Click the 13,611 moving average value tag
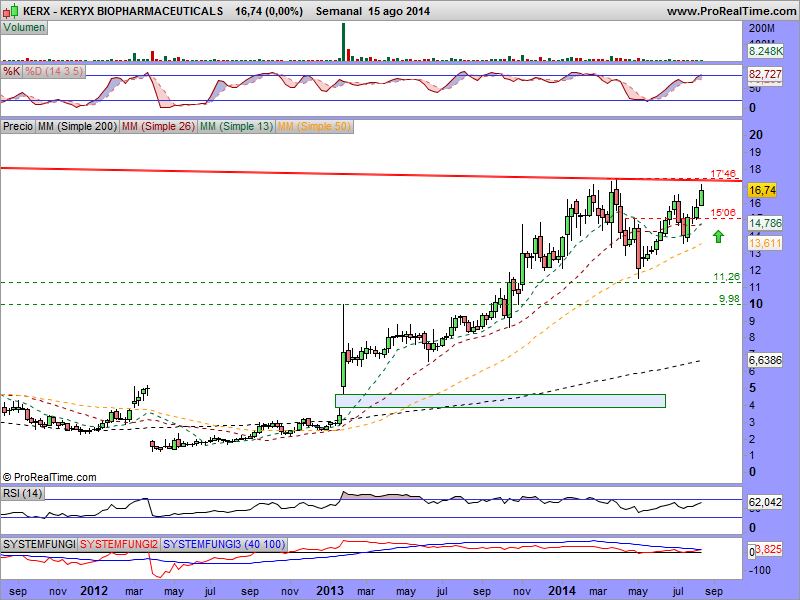800x600 pixels. [x=765, y=243]
